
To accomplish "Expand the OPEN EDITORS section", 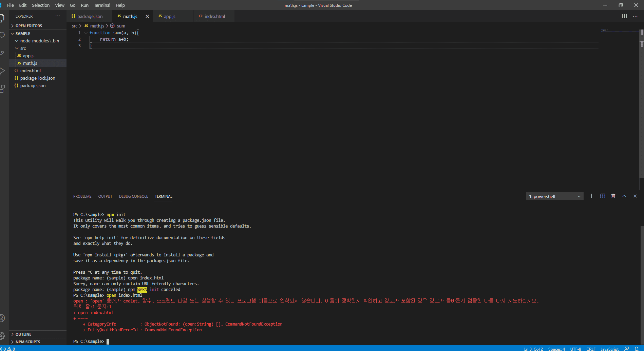I will (x=38, y=26).
